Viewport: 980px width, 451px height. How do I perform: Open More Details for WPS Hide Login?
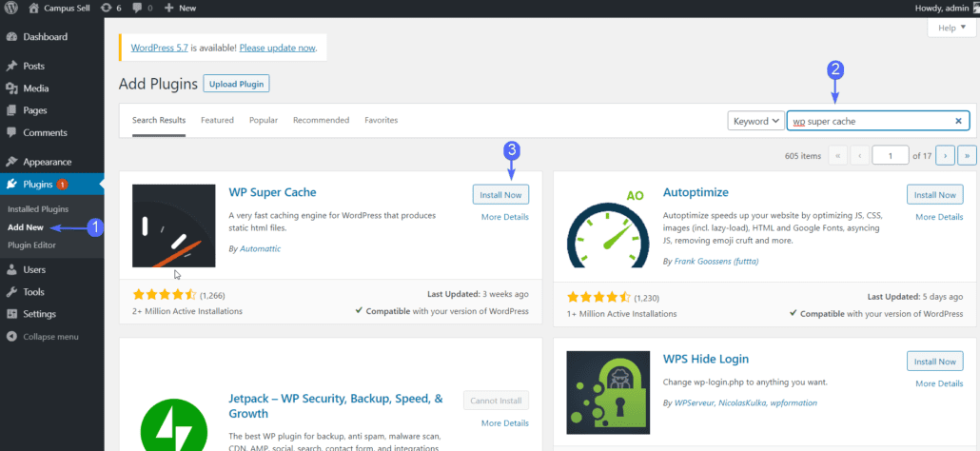coord(939,383)
